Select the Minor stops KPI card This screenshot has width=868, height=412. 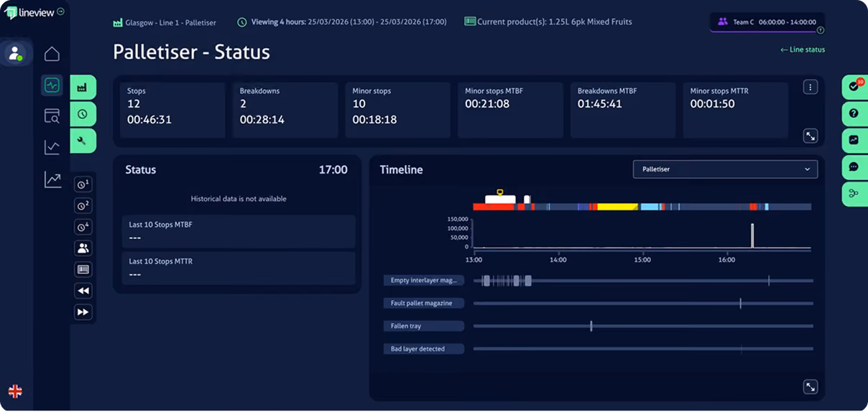pyautogui.click(x=398, y=111)
